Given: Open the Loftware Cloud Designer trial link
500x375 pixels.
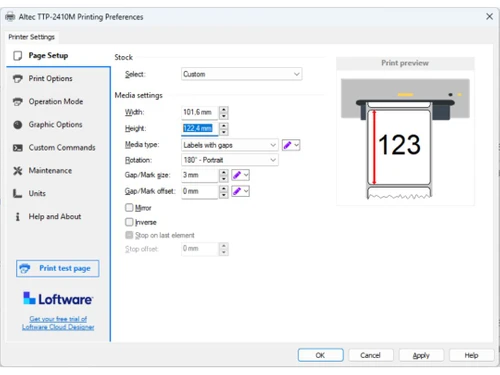Looking at the screenshot, I should (x=58, y=323).
